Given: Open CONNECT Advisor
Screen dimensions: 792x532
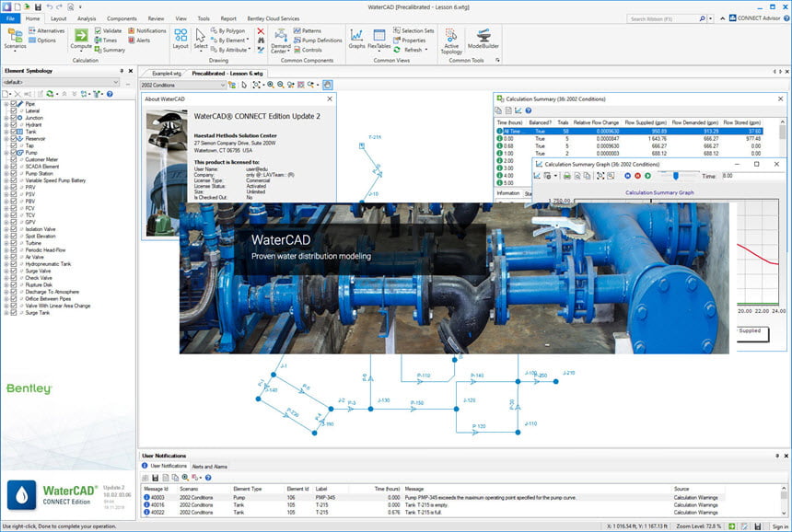Looking at the screenshot, I should point(755,18).
